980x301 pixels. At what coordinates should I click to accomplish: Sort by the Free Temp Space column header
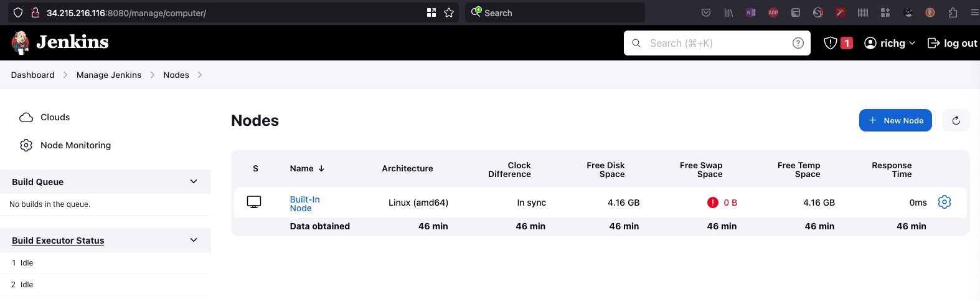click(799, 170)
